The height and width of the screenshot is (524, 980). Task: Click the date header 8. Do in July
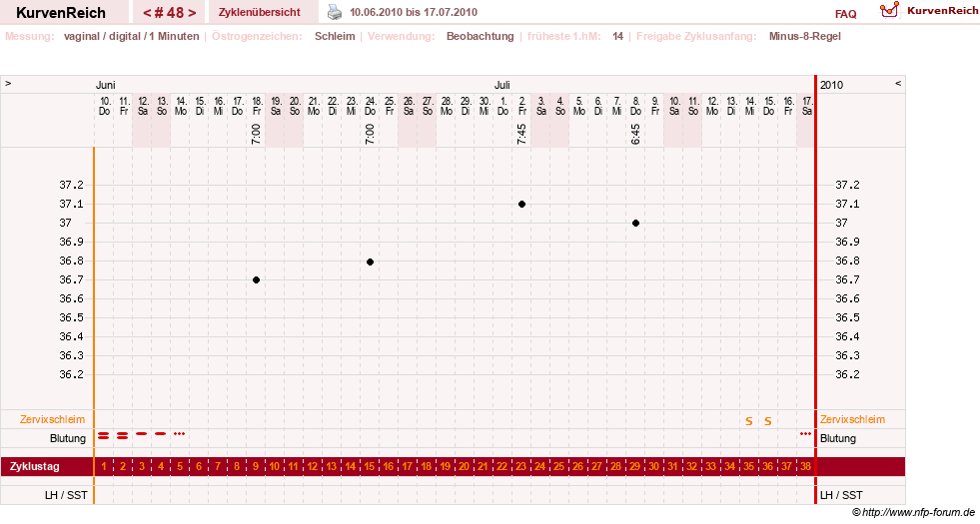pyautogui.click(x=635, y=106)
